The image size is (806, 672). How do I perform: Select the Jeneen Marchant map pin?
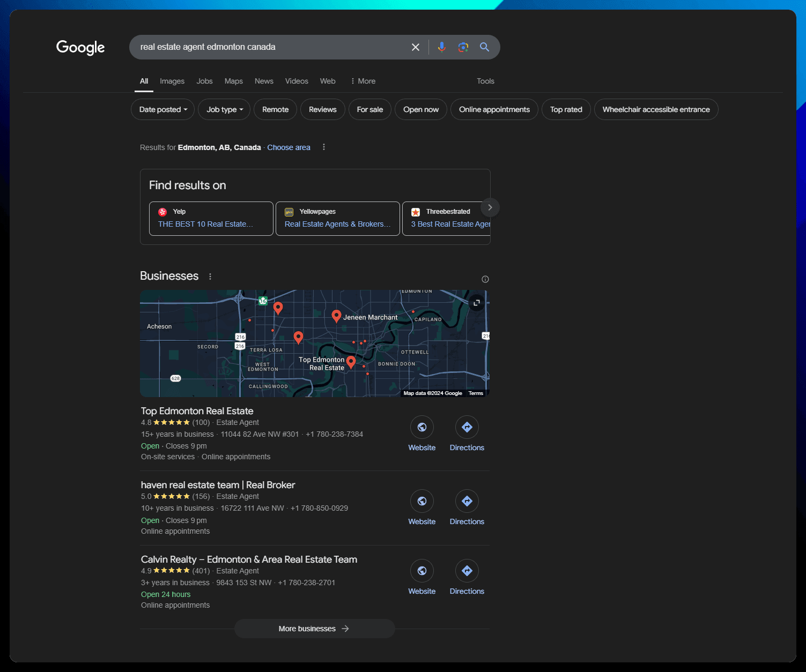[336, 316]
